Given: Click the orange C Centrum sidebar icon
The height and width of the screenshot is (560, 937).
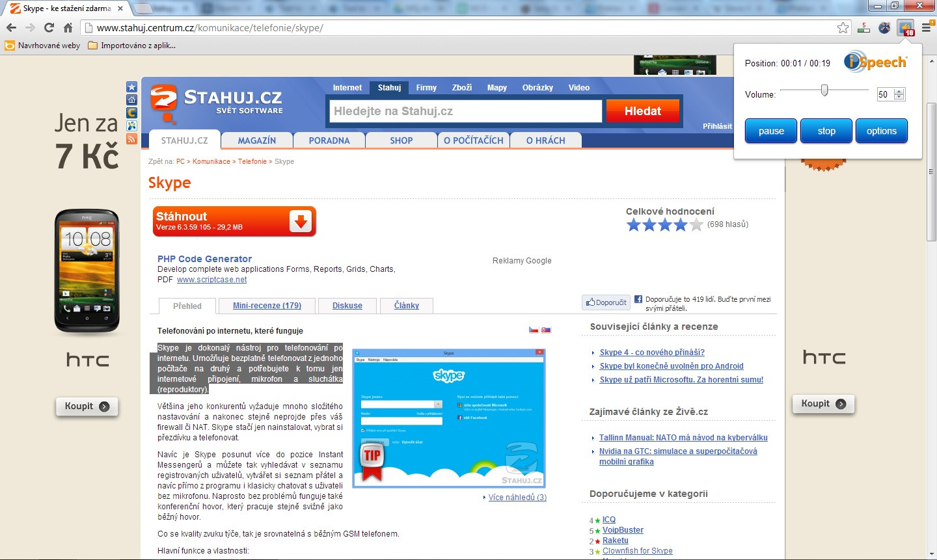Looking at the screenshot, I should coord(131,113).
